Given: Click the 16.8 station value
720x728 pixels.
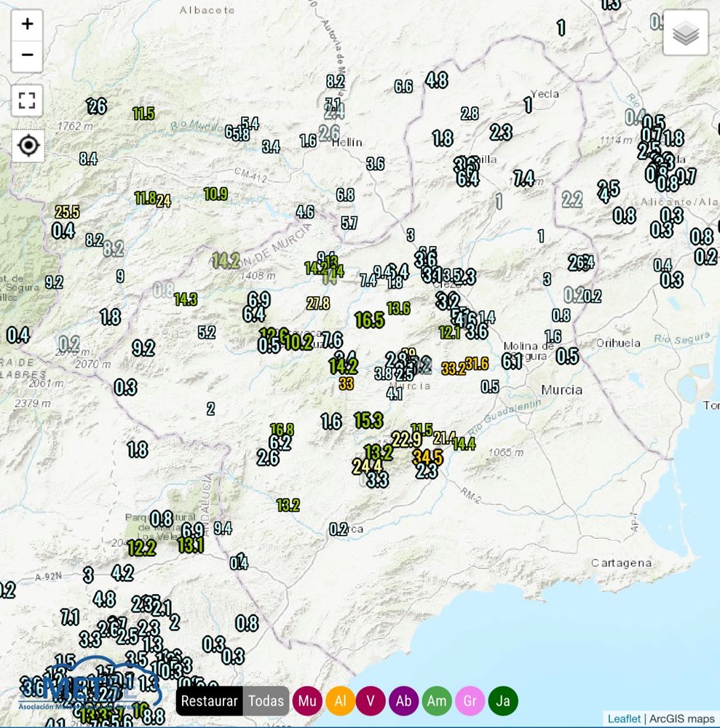Looking at the screenshot, I should [x=282, y=429].
